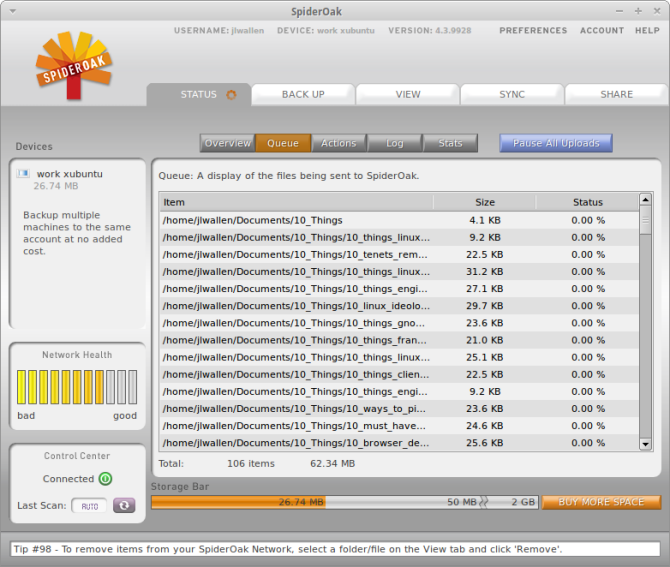Switch to the Share tab

pos(617,94)
